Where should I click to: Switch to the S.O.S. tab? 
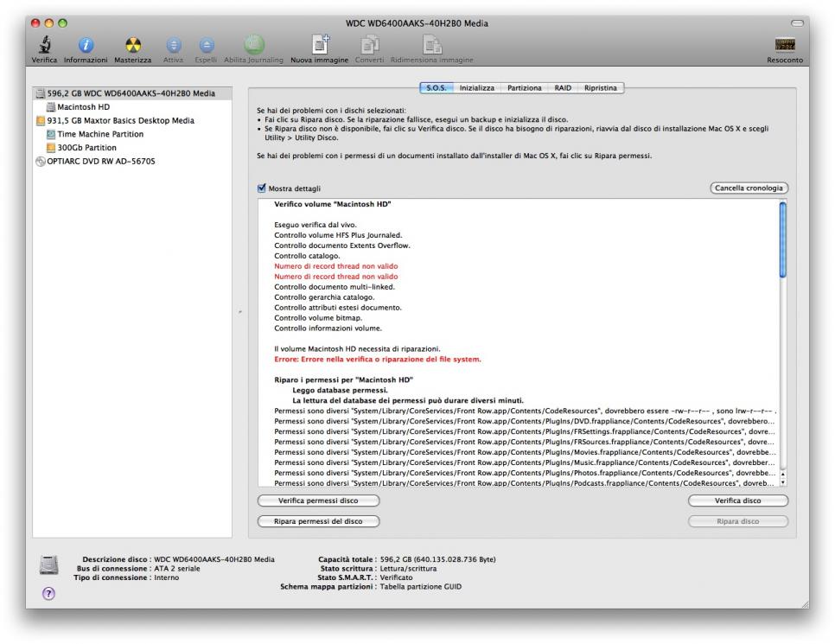[437, 88]
